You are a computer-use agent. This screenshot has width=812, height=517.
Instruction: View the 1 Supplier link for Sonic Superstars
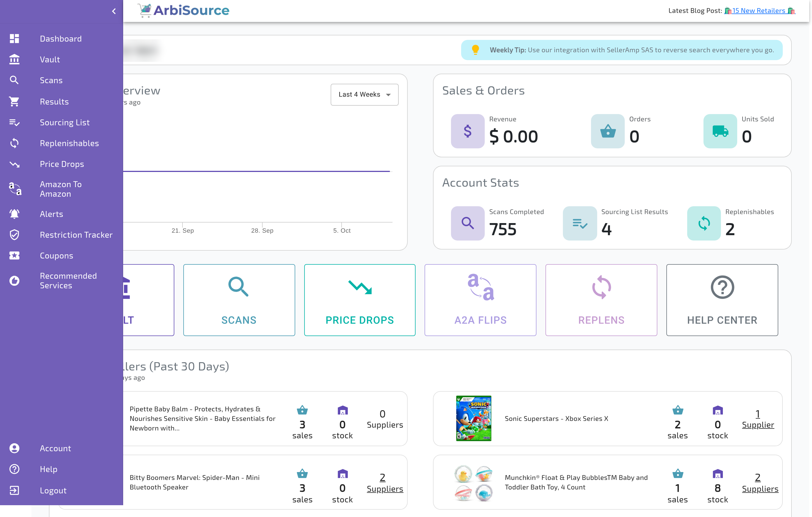758,419
